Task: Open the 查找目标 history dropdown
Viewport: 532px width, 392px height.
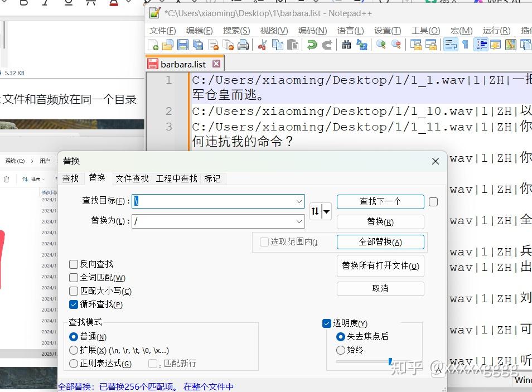Action: coord(300,201)
